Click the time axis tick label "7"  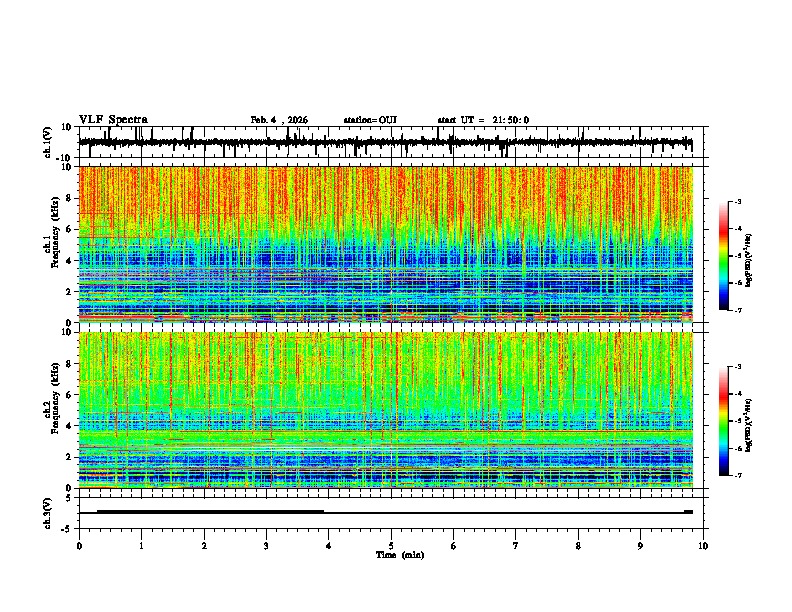(x=516, y=546)
